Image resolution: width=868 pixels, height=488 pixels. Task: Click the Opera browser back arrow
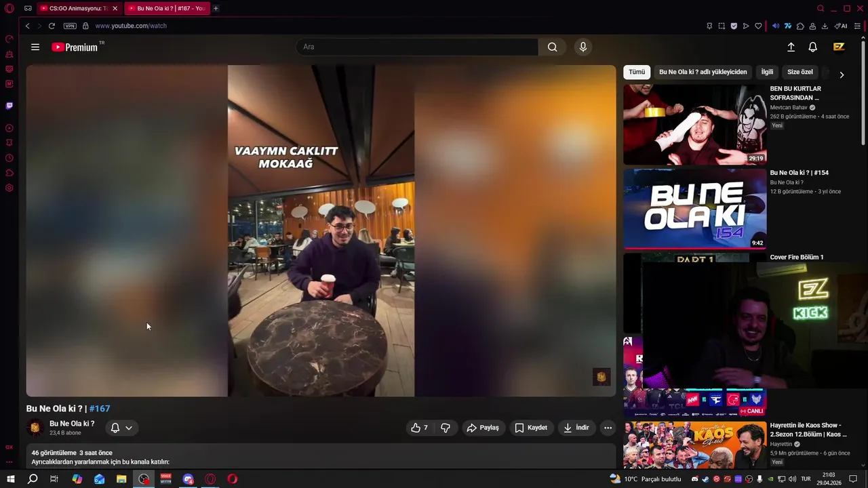pyautogui.click(x=27, y=26)
